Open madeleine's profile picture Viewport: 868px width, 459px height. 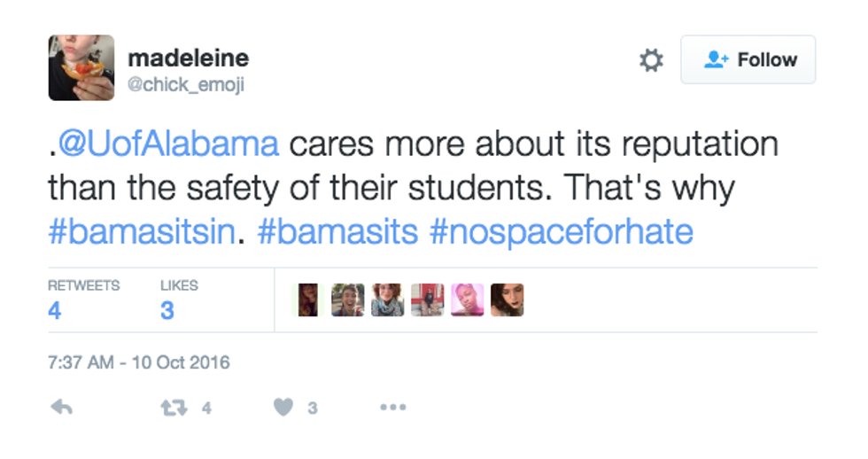(x=81, y=67)
